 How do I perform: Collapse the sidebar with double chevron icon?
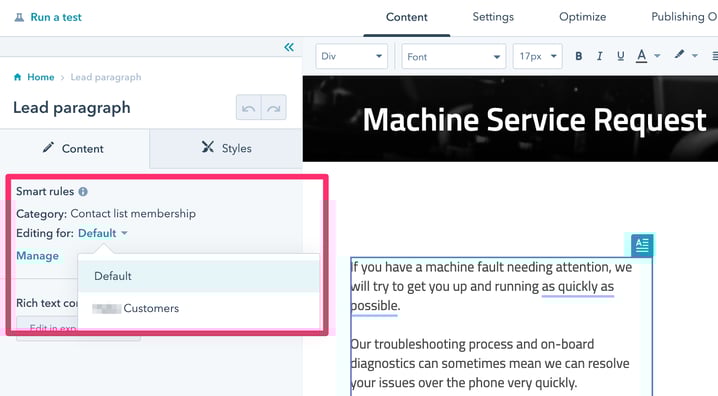(x=289, y=47)
